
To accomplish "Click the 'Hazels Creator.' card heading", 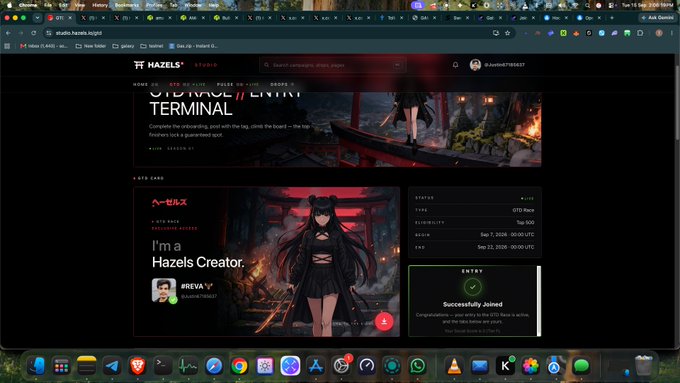I will [198, 262].
